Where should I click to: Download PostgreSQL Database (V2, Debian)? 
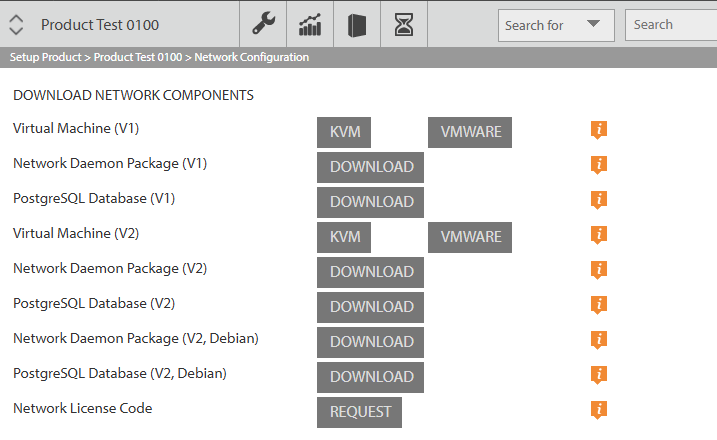pos(370,377)
